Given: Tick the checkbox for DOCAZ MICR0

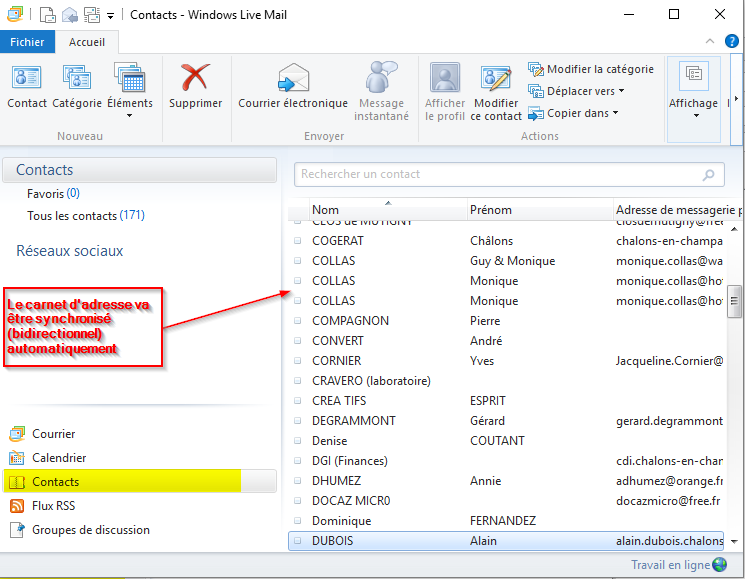Looking at the screenshot, I should point(297,501).
